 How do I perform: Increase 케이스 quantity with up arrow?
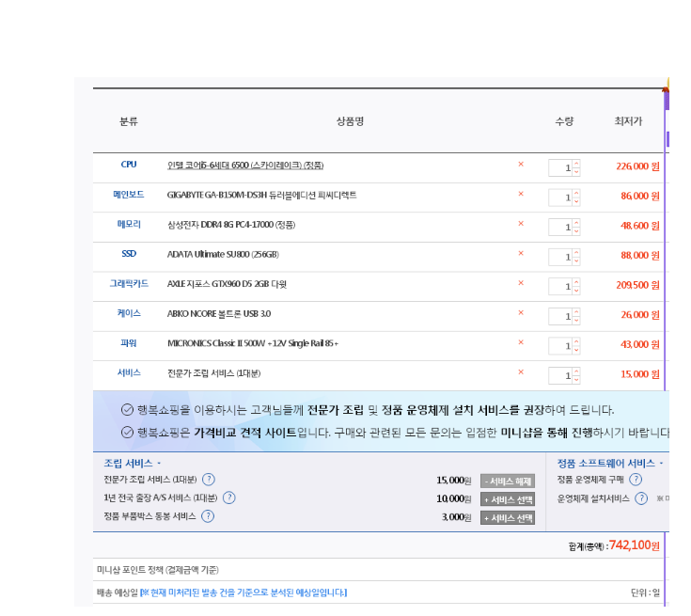coord(576,311)
